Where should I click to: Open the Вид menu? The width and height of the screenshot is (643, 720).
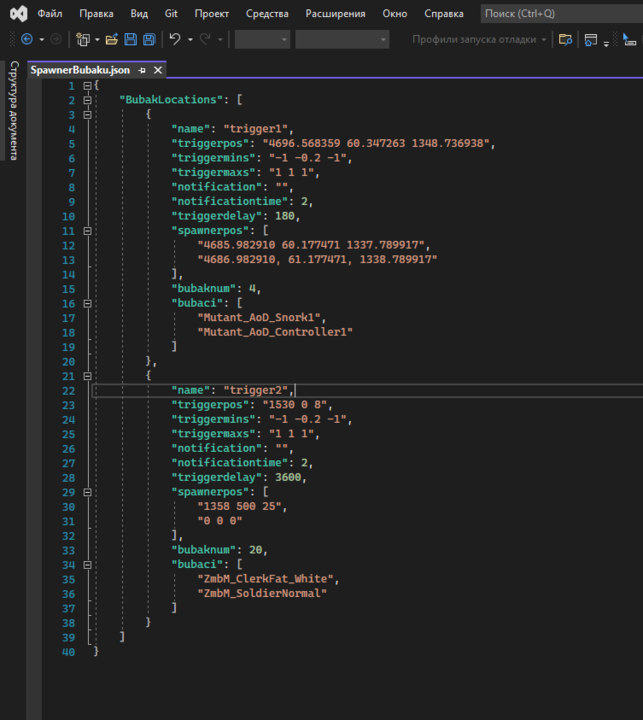(x=139, y=14)
